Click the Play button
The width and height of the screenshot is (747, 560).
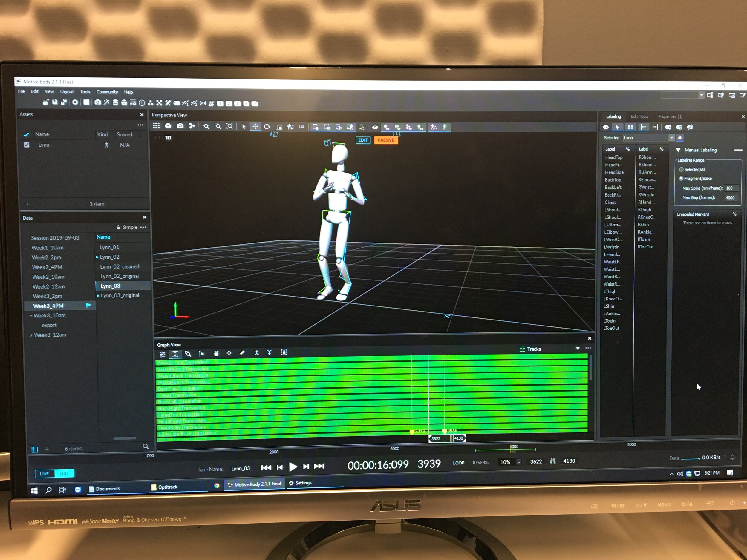coord(293,467)
